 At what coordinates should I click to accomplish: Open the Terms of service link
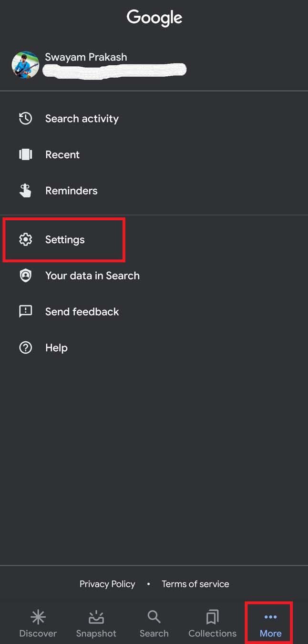point(195,583)
